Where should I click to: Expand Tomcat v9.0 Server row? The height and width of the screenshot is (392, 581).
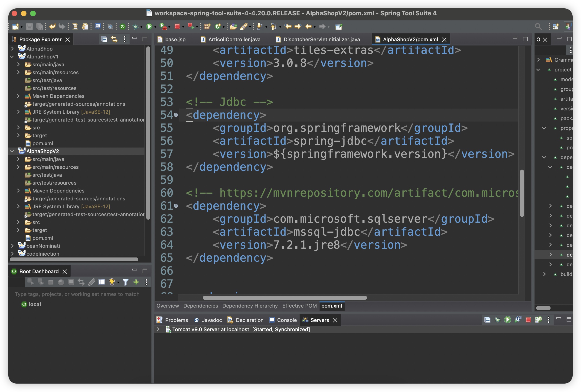click(x=158, y=329)
